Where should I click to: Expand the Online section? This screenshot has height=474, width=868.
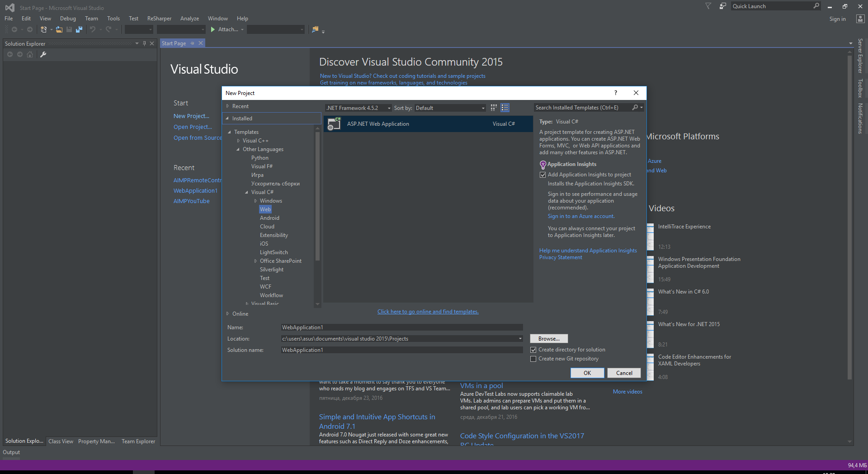coord(227,314)
